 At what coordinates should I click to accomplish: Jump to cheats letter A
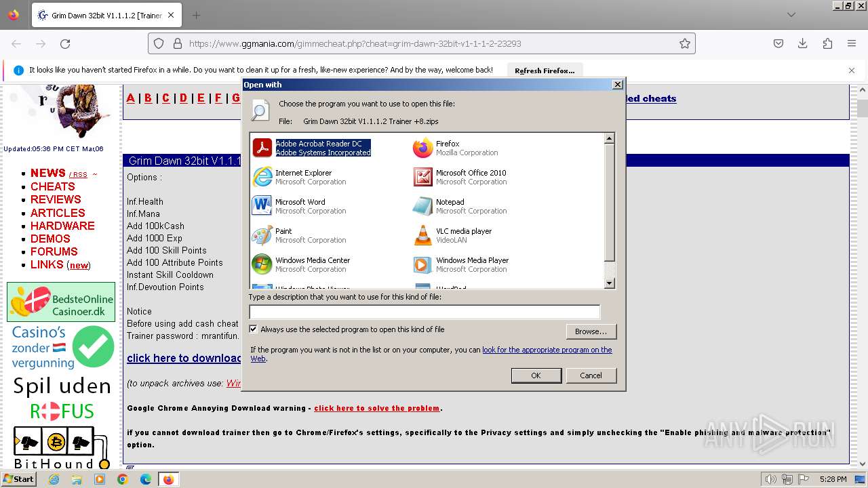point(131,98)
